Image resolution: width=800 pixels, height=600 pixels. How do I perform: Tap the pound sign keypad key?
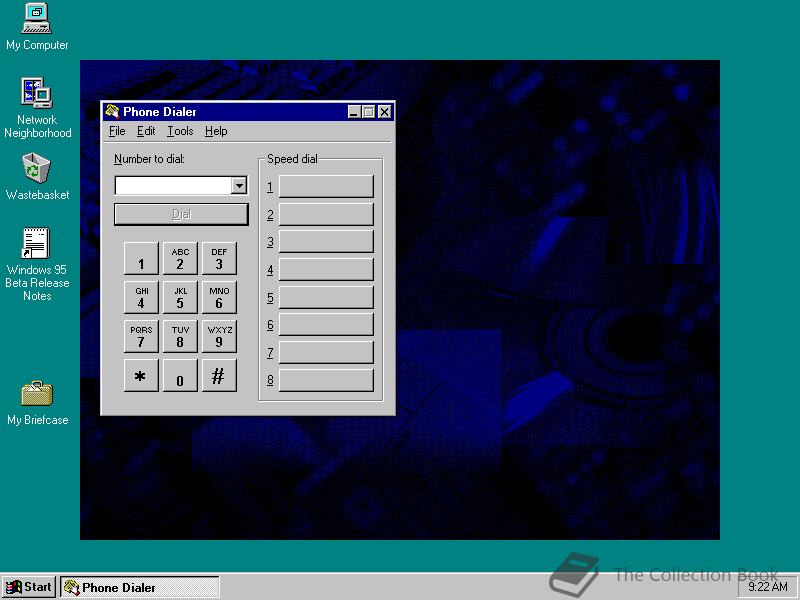[219, 376]
